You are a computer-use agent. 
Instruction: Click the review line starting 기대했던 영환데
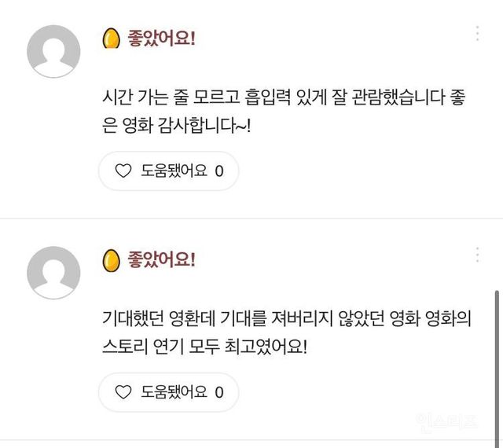286,320
